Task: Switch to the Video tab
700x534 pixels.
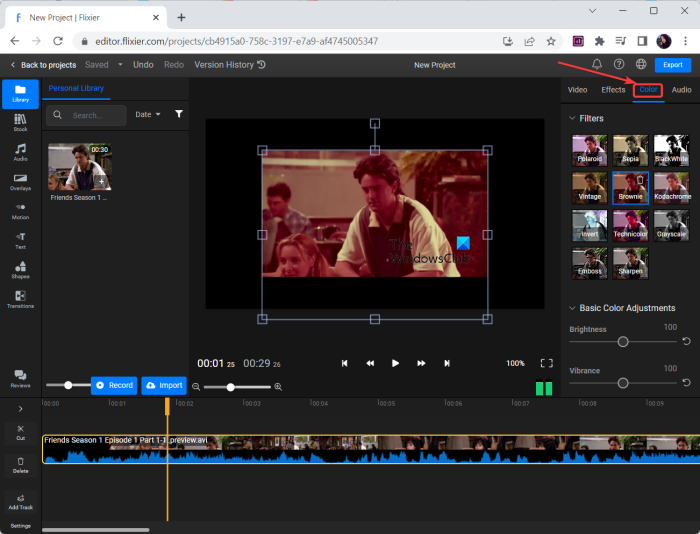Action: point(578,90)
